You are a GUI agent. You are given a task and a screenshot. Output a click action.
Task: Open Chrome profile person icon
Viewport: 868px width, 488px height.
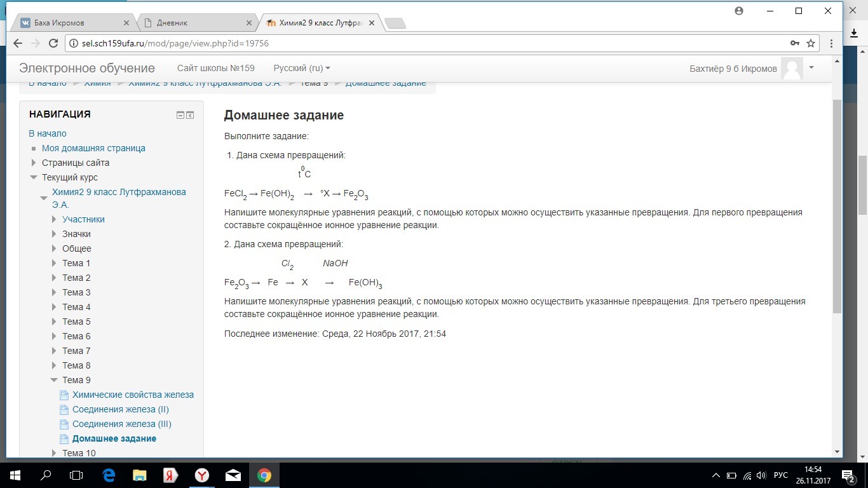pyautogui.click(x=739, y=11)
